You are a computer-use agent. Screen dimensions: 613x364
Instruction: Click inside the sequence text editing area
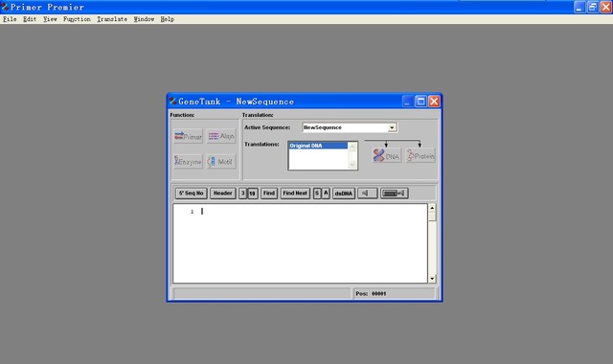coord(300,243)
